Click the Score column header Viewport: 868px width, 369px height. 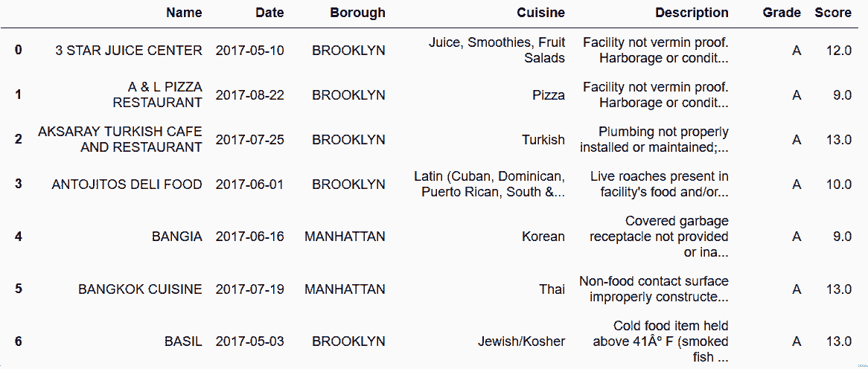[x=833, y=13]
